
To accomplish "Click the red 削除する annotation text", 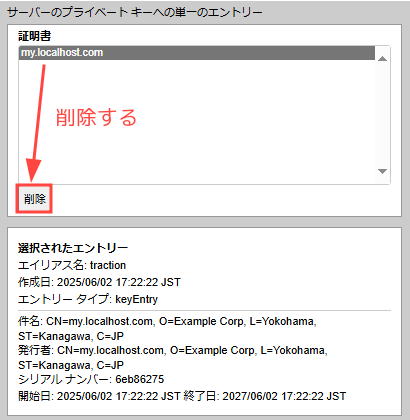I will [x=96, y=117].
